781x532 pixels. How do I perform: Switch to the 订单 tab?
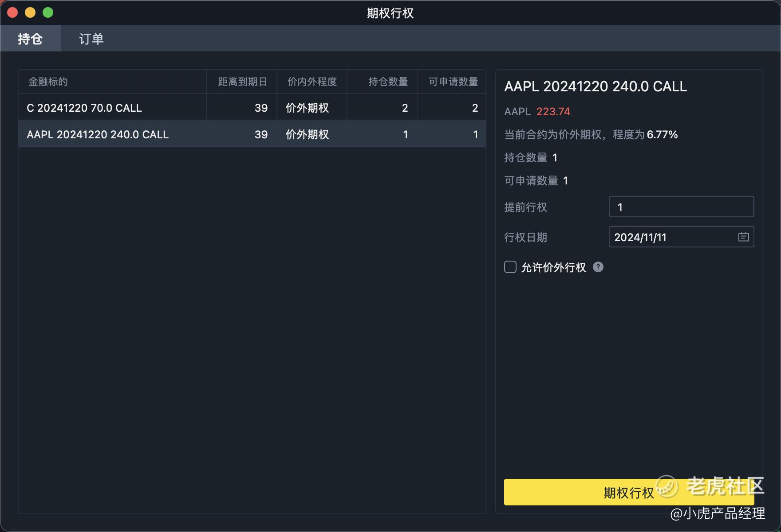click(91, 39)
